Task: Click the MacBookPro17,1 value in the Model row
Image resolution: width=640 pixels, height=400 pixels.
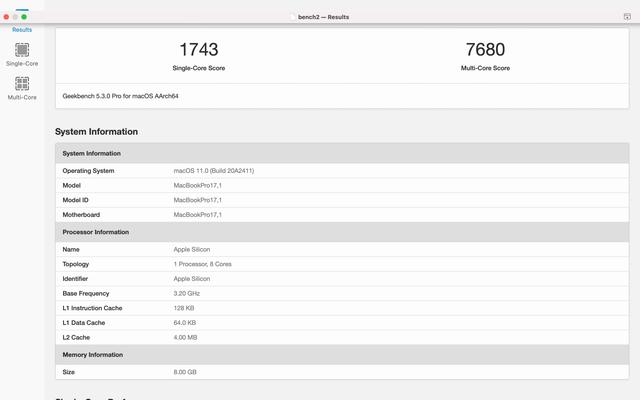Action: click(x=198, y=185)
